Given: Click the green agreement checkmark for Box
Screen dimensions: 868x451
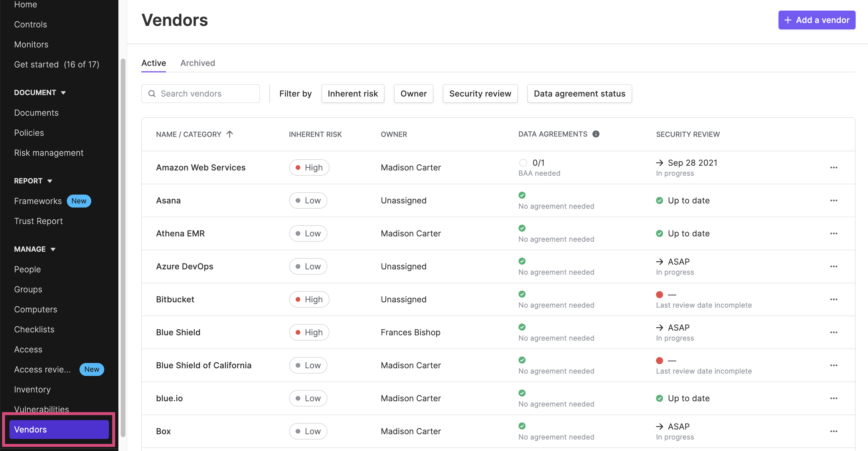Looking at the screenshot, I should [x=522, y=426].
